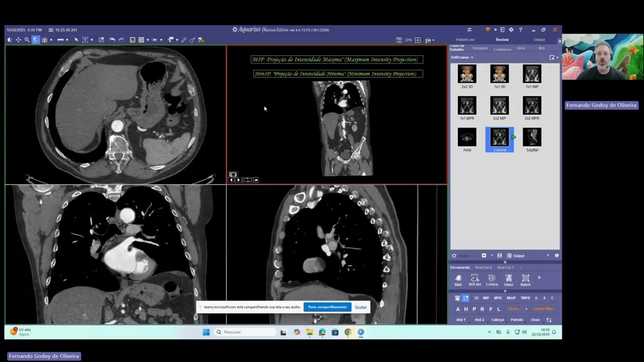Switch to the Output tab
Viewport: 644px width, 362px height.
coord(539,40)
